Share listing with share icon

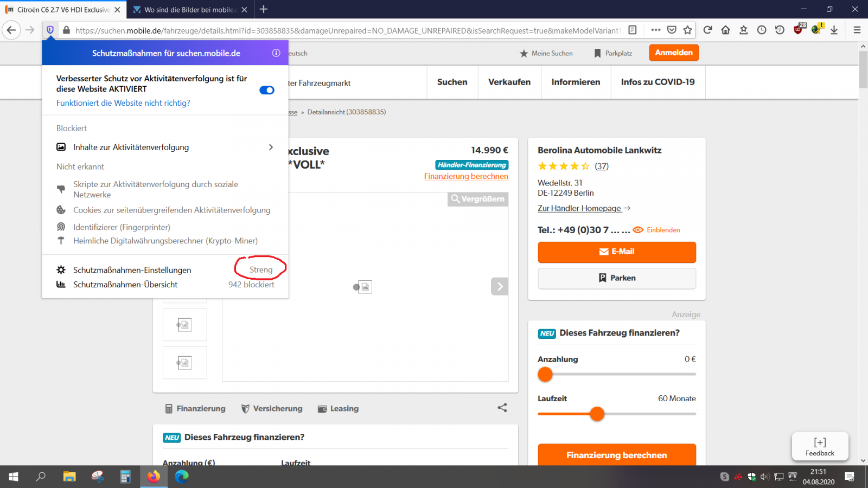click(502, 408)
